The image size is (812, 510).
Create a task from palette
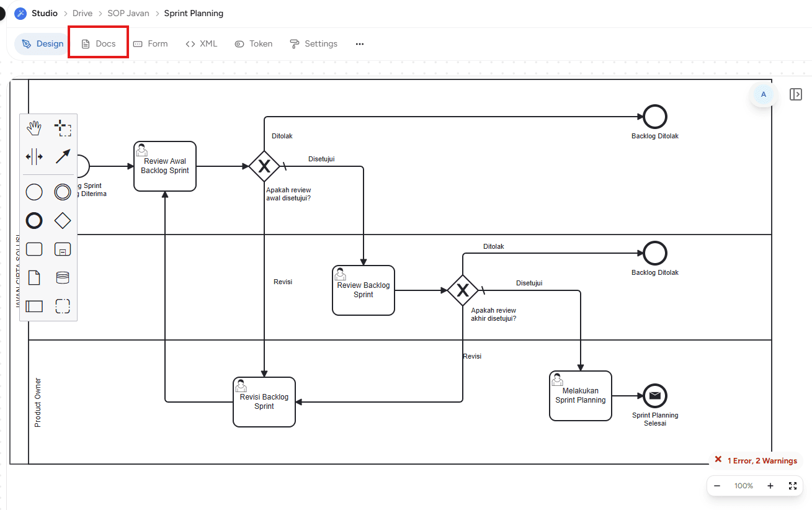coord(34,249)
